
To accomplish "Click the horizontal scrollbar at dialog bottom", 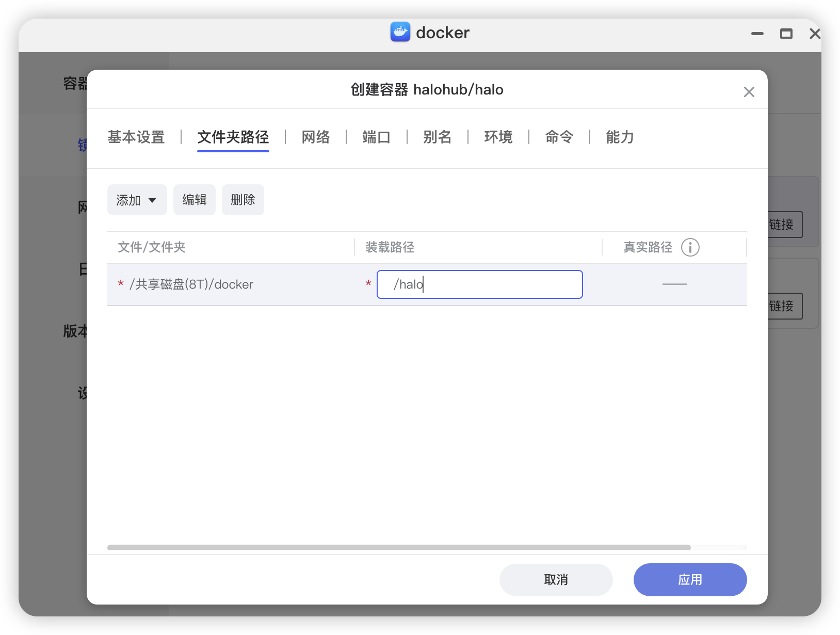I will click(399, 547).
